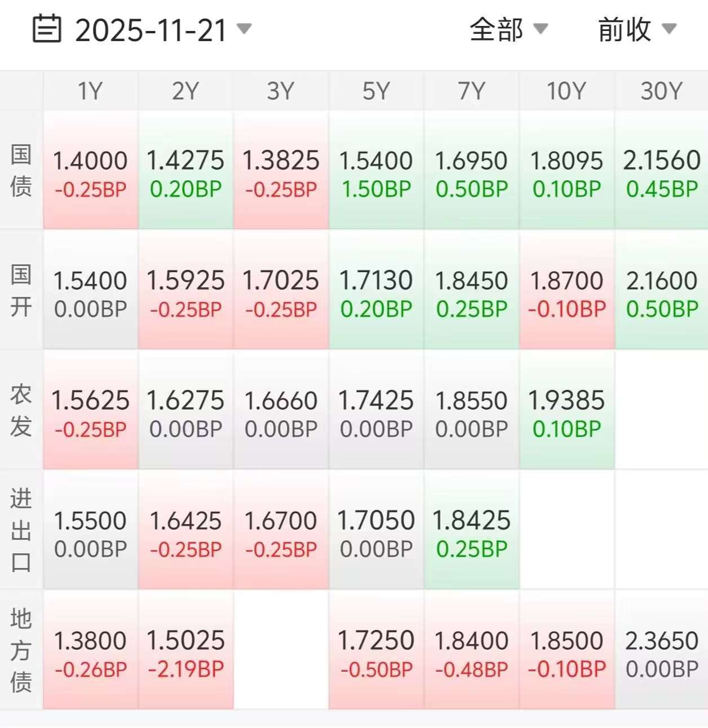708x728 pixels.
Task: Select the 国开 row label
Action: point(21,290)
